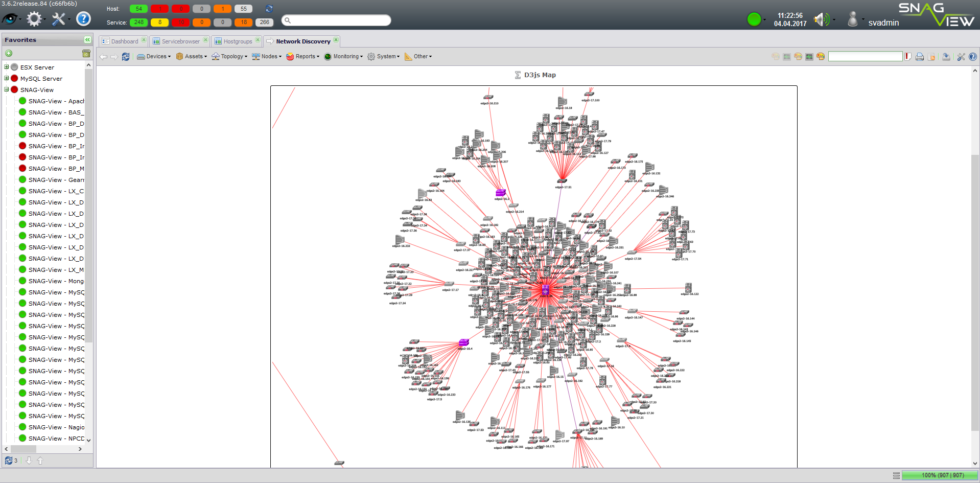Open the Devices menu
Screen dimensions: 980x483
pos(154,57)
